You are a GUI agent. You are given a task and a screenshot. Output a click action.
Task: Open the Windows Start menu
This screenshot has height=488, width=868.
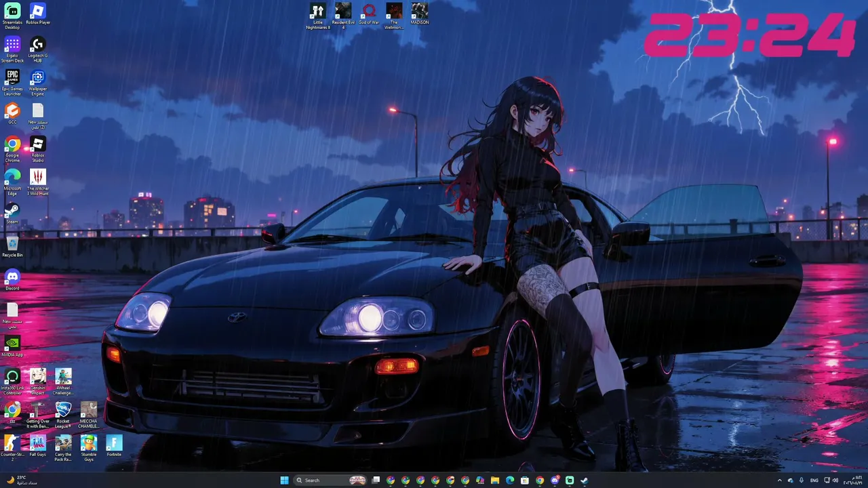(x=285, y=481)
